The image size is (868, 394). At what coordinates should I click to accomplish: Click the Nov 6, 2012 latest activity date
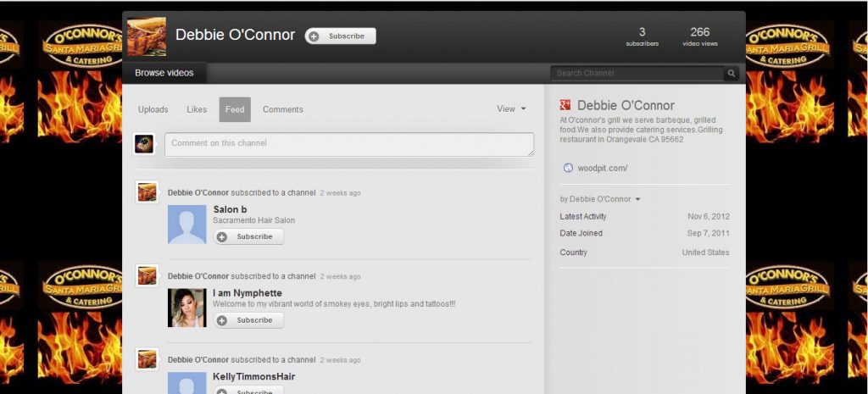pos(709,217)
